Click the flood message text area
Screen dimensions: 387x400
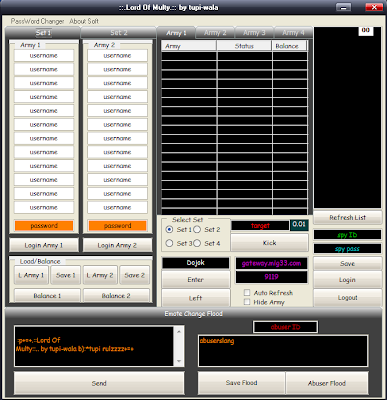point(94,346)
